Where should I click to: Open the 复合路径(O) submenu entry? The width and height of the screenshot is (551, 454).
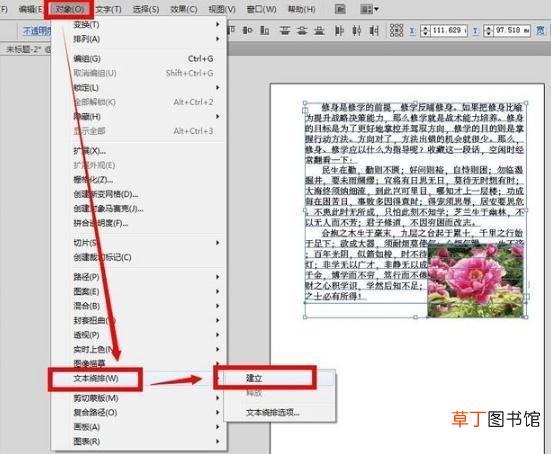click(139, 412)
